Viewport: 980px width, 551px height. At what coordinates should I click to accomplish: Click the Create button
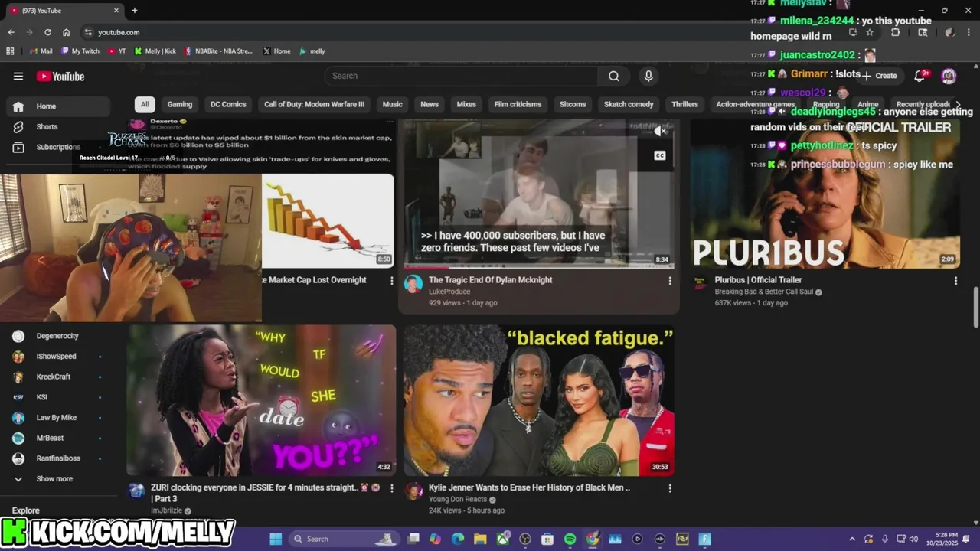(x=879, y=76)
